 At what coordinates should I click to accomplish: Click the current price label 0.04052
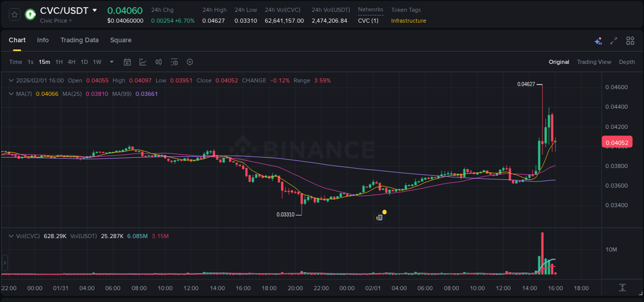coord(617,142)
